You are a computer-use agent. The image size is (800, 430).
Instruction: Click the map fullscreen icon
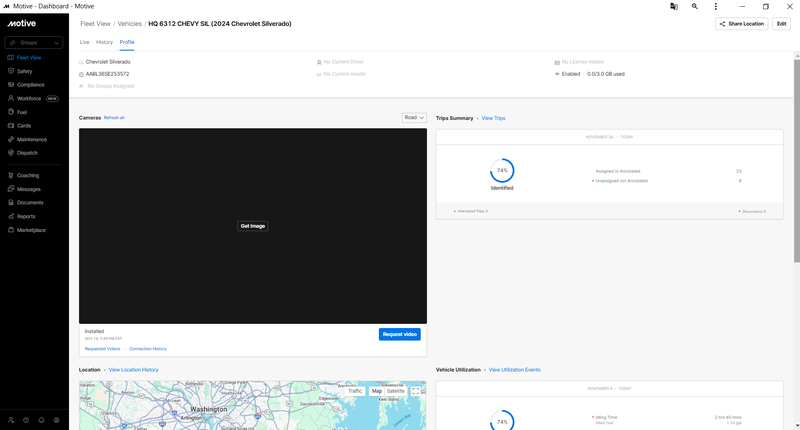(415, 391)
